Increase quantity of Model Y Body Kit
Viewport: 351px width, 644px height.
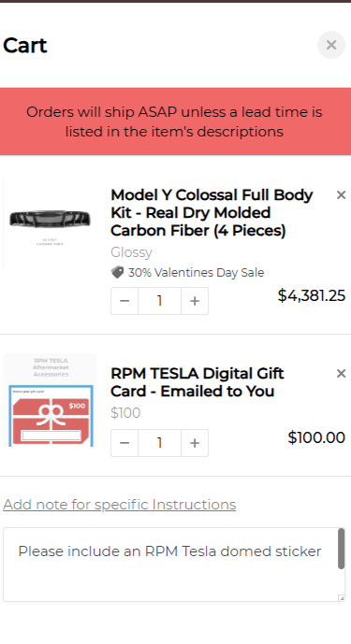coord(195,301)
